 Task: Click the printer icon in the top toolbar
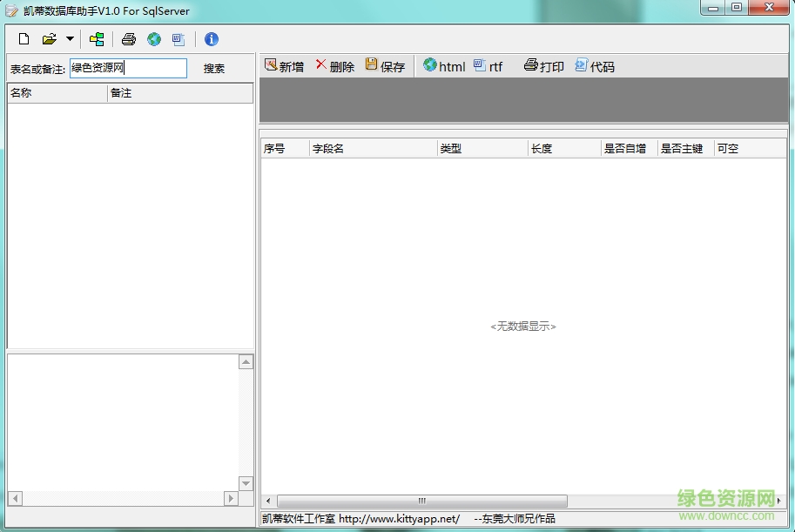click(129, 38)
